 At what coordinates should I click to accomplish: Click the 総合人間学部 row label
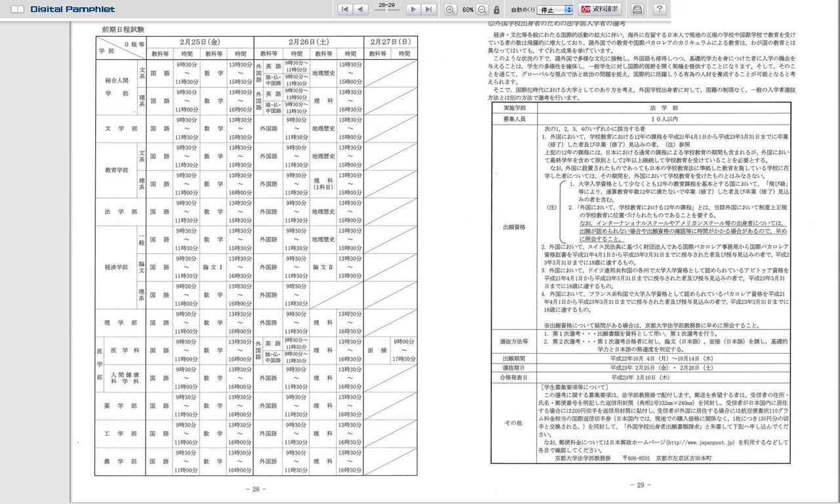[x=116, y=87]
